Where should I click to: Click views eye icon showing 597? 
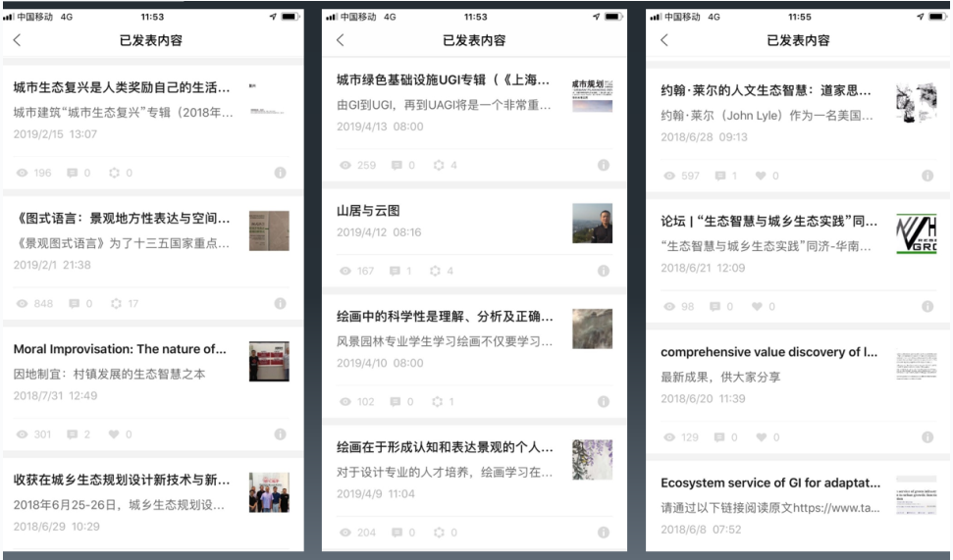point(669,176)
